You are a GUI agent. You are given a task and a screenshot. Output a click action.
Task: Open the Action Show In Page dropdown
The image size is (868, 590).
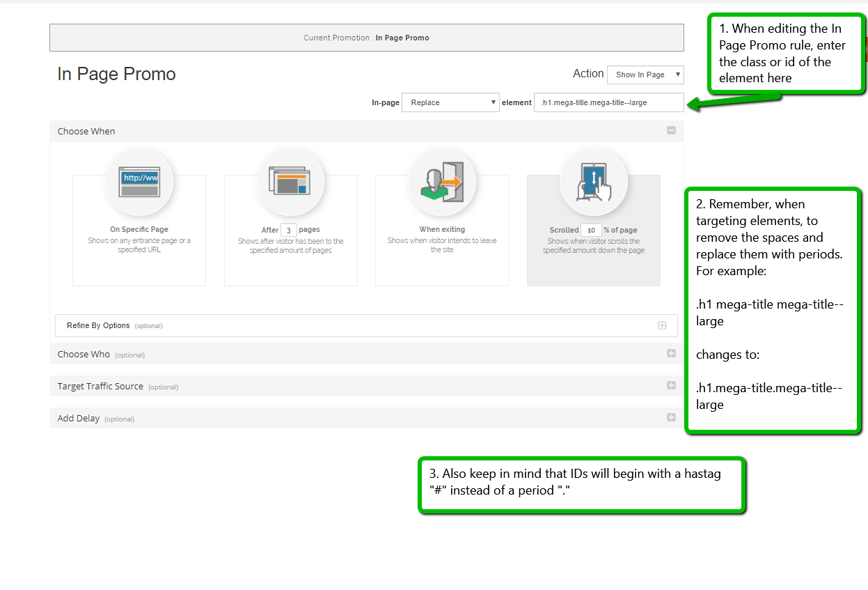(x=645, y=75)
